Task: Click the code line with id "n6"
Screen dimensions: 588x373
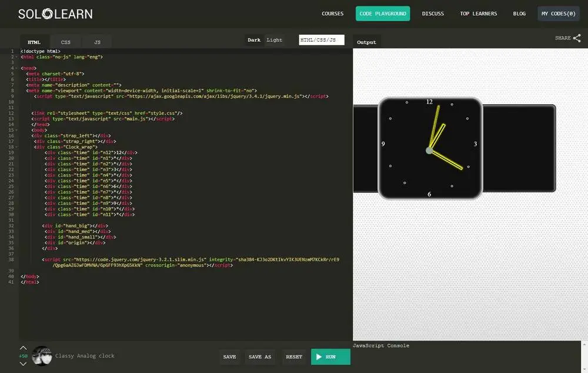Action: [88, 186]
